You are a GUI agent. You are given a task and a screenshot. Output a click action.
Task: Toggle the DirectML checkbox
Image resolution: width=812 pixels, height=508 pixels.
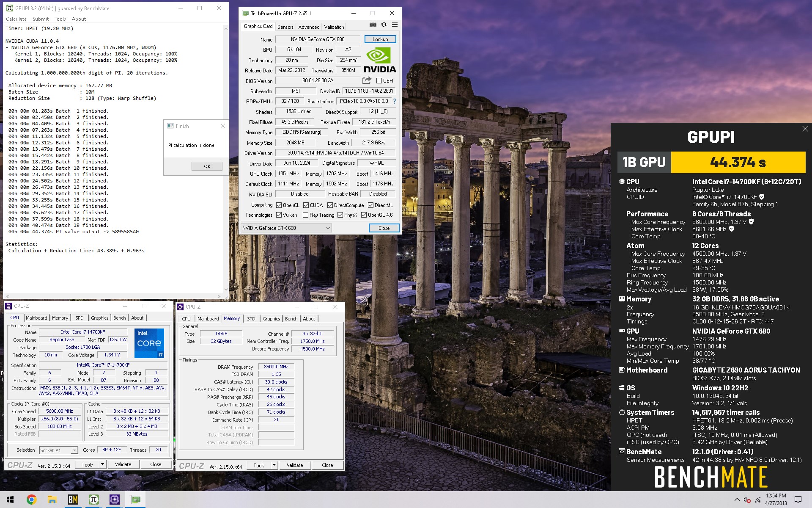tap(370, 205)
